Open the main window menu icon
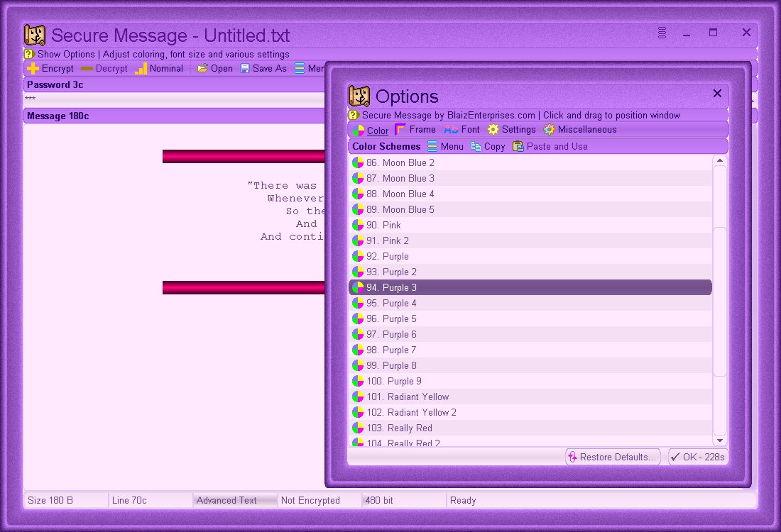The image size is (781, 532). tap(662, 33)
